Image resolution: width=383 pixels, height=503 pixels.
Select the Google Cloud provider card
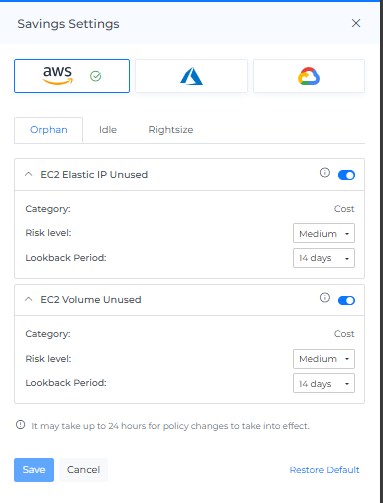click(309, 76)
